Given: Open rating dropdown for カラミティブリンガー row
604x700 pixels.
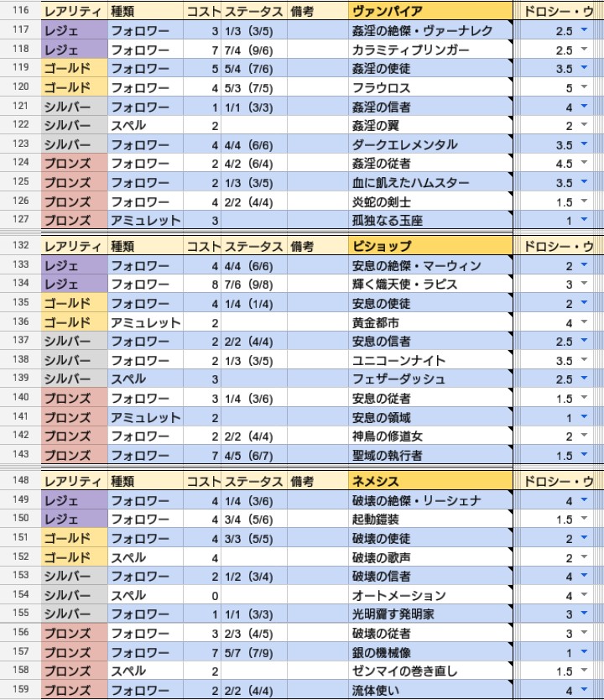Looking at the screenshot, I should [584, 50].
